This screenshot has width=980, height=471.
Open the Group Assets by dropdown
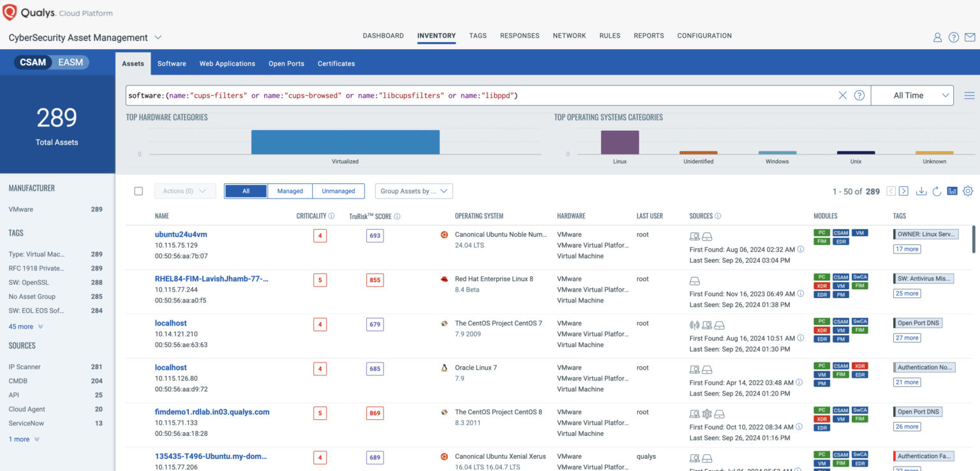pyautogui.click(x=412, y=191)
